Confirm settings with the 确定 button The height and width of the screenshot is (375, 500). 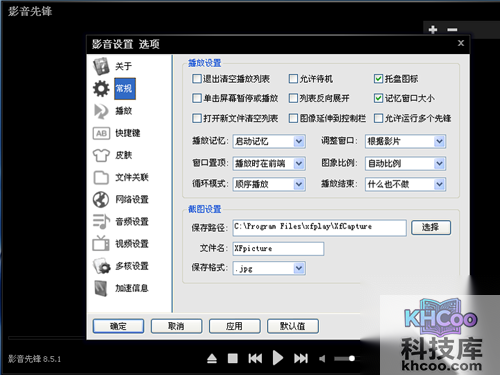[x=118, y=326]
